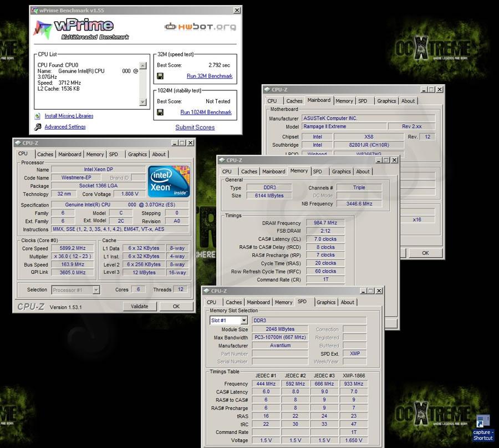Go to the Mainboard tab in the SPD window

(x=258, y=302)
